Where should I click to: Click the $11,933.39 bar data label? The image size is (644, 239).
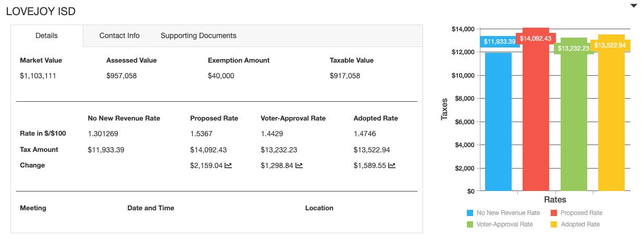point(499,42)
